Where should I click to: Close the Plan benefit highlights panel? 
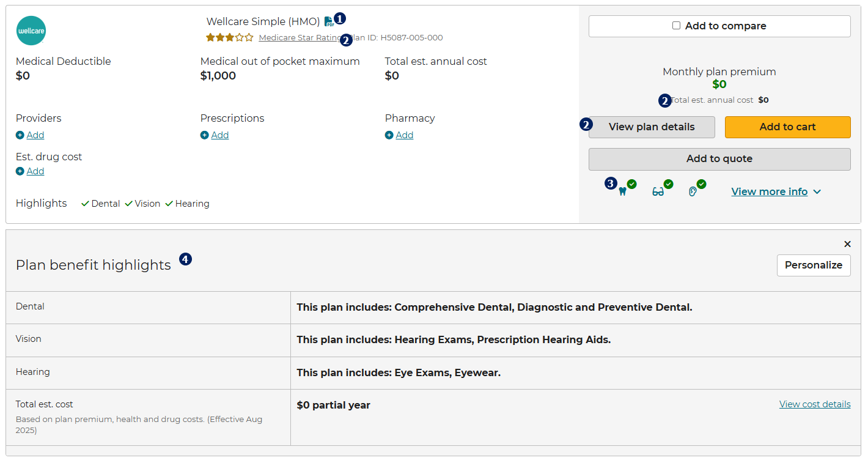(x=847, y=244)
